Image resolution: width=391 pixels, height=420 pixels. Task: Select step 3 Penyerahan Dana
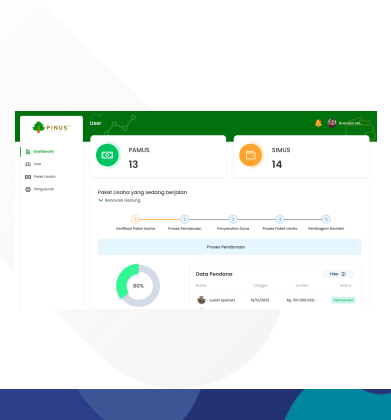point(233,219)
